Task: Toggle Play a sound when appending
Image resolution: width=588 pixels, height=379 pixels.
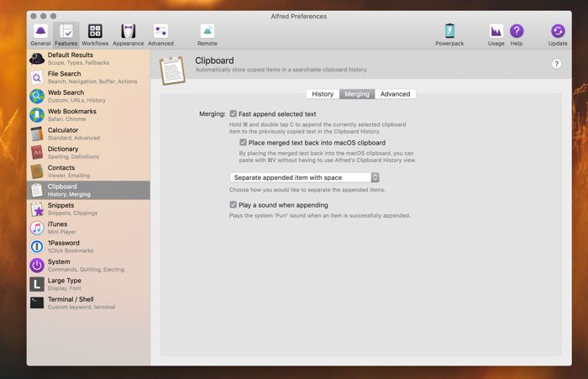Action: tap(234, 204)
